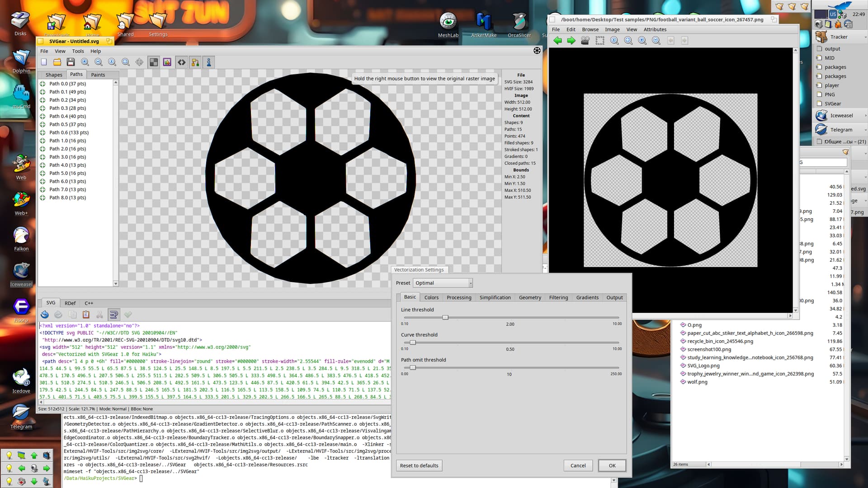
Task: Click the Cancel button in Vectorization Settings
Action: click(x=578, y=465)
